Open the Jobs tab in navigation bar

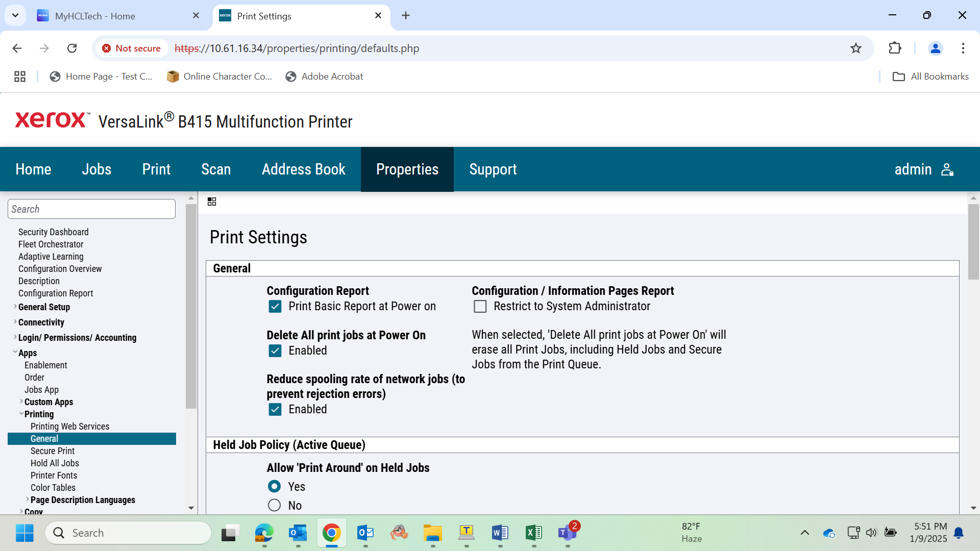[x=96, y=169]
